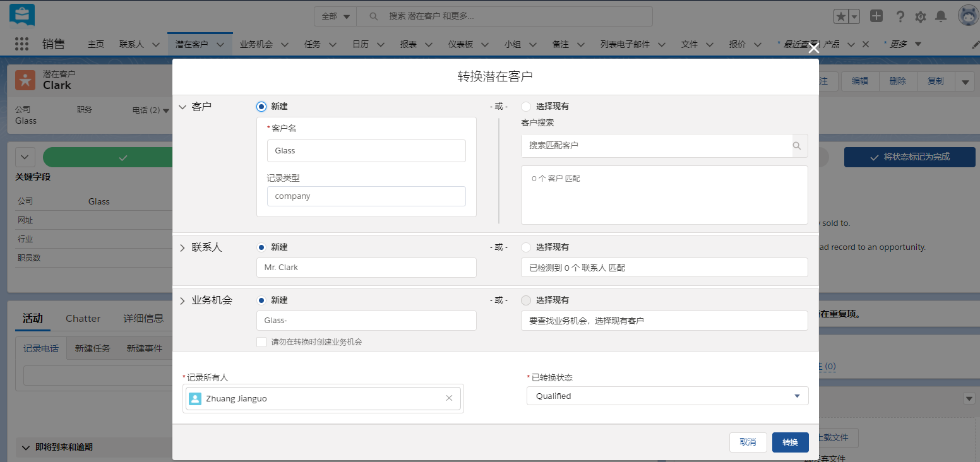Open global actions with the plus icon
980x462 pixels.
pyautogui.click(x=876, y=15)
